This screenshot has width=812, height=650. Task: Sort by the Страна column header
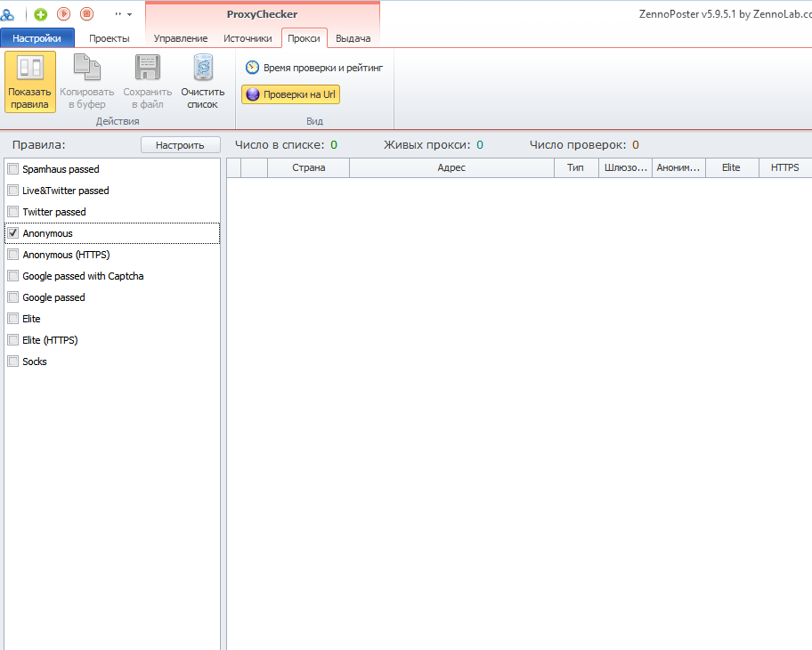(x=309, y=167)
